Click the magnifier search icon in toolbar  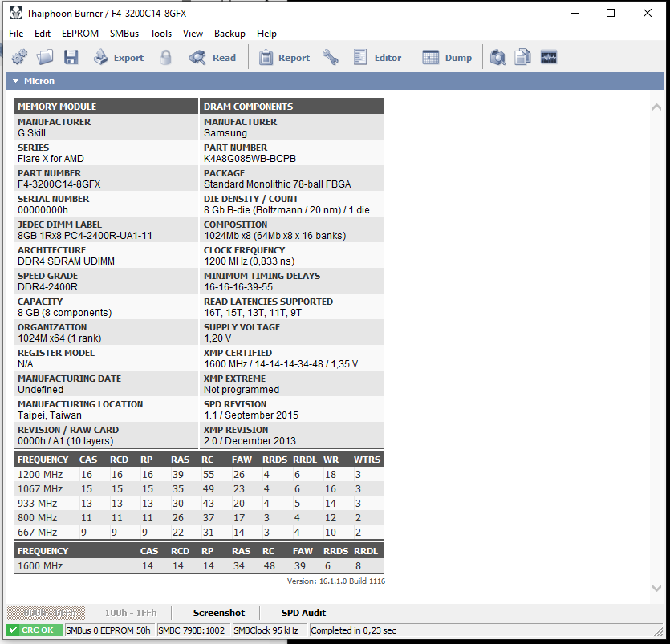(497, 57)
